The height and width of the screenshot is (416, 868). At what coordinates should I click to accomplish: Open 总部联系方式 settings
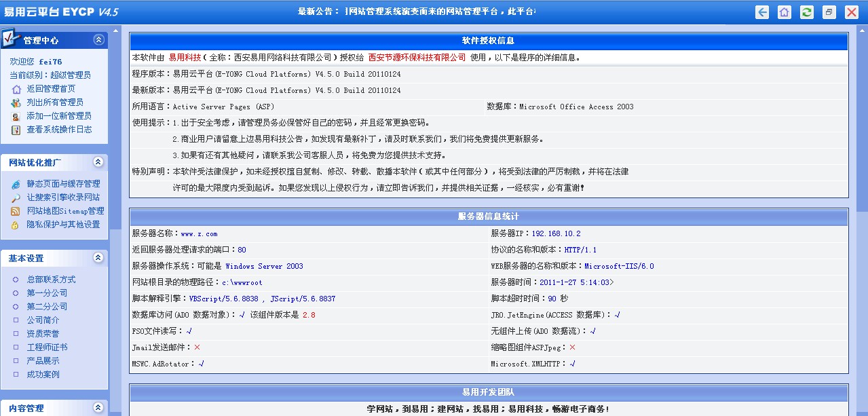[51, 280]
